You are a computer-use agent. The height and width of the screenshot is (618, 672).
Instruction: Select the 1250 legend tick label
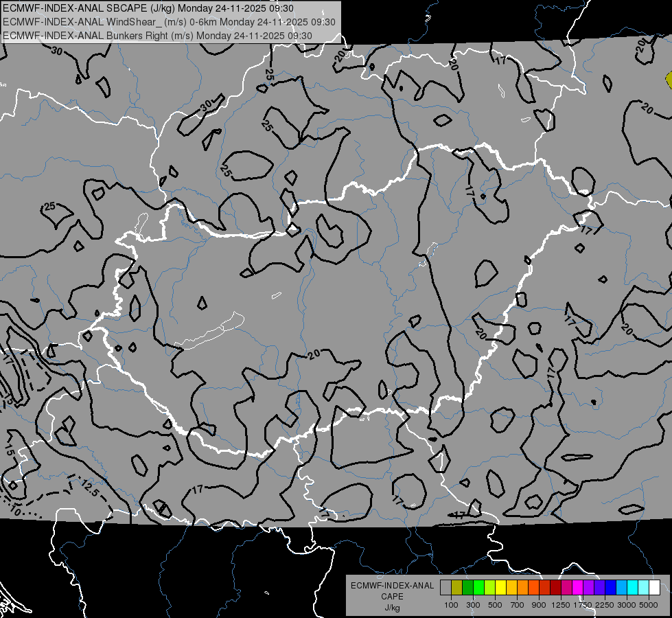pyautogui.click(x=561, y=605)
